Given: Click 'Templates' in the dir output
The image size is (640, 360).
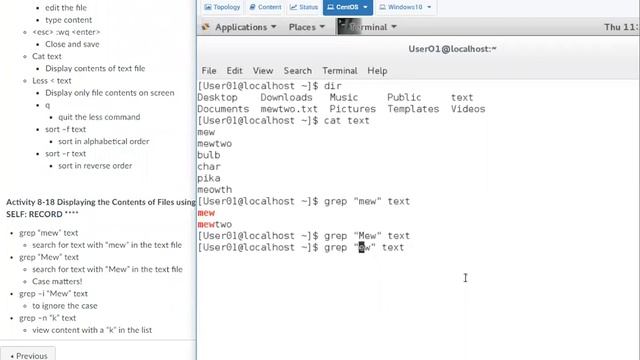Looking at the screenshot, I should tap(413, 109).
